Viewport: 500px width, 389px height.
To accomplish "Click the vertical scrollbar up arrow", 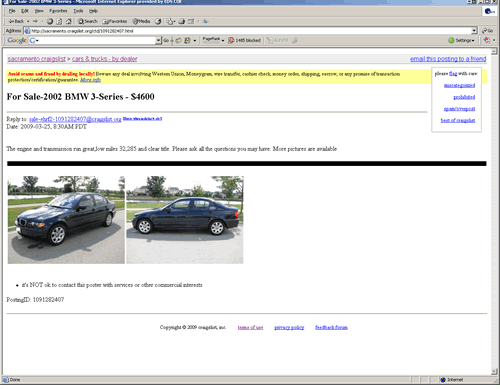I will click(x=494, y=51).
